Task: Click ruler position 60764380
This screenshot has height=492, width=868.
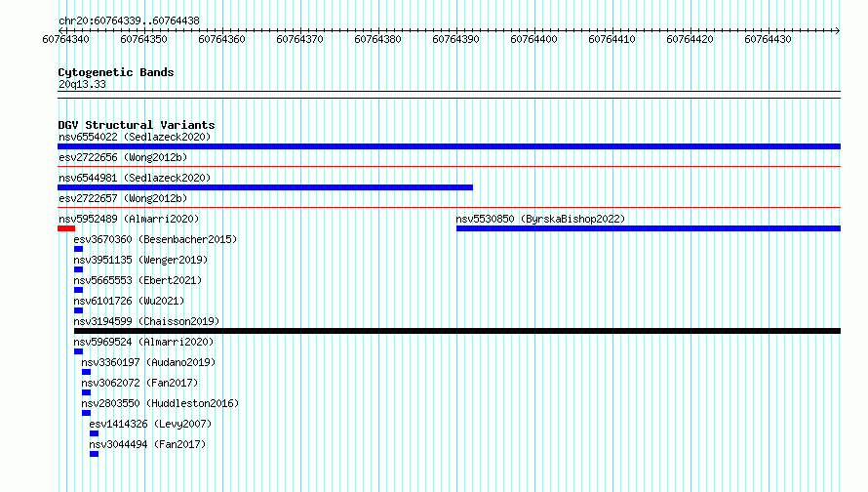Action: point(378,39)
